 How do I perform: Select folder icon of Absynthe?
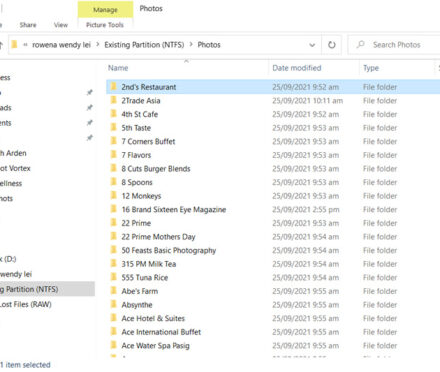pos(114,305)
